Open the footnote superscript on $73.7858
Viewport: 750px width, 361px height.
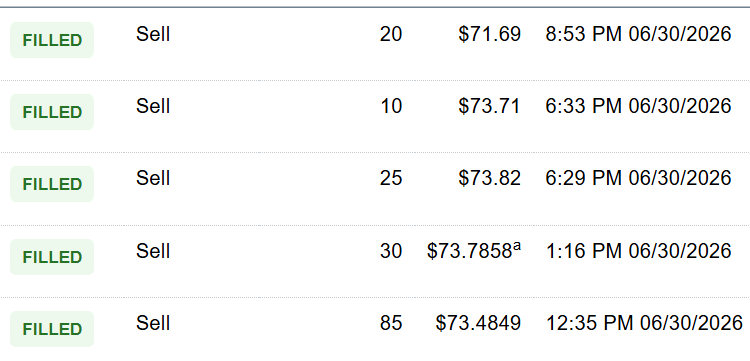point(517,247)
